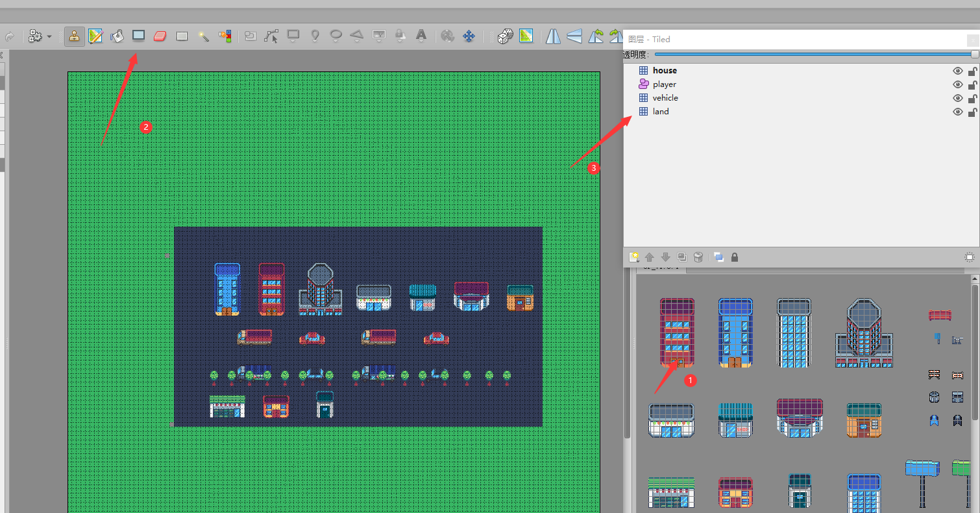This screenshot has width=980, height=513.
Task: Activate the Magic Wand selection tool
Action: tap(203, 36)
